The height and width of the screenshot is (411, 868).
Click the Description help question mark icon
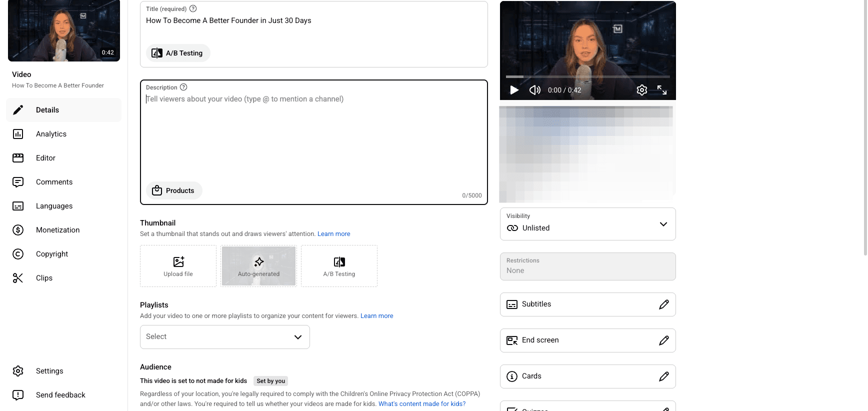183,87
